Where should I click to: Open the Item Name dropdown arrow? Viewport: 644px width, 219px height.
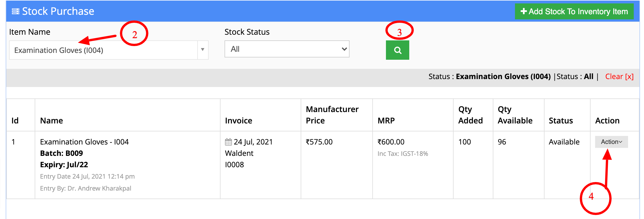point(203,50)
